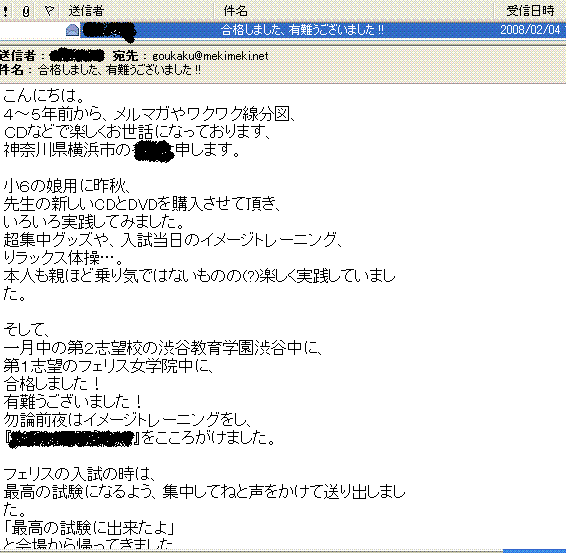Click the line 第1志望のフェリス女学院中に、
The height and width of the screenshot is (553, 566).
(x=109, y=366)
